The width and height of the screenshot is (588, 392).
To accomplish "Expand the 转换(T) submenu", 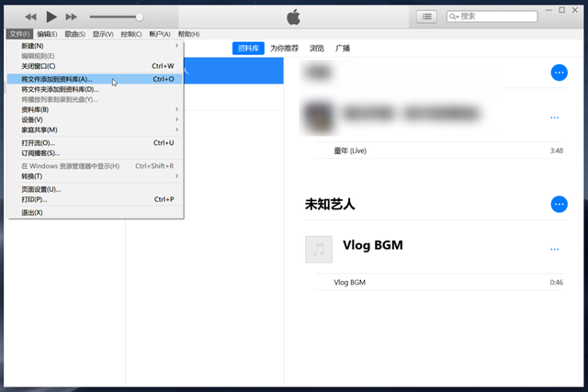I will (x=95, y=176).
